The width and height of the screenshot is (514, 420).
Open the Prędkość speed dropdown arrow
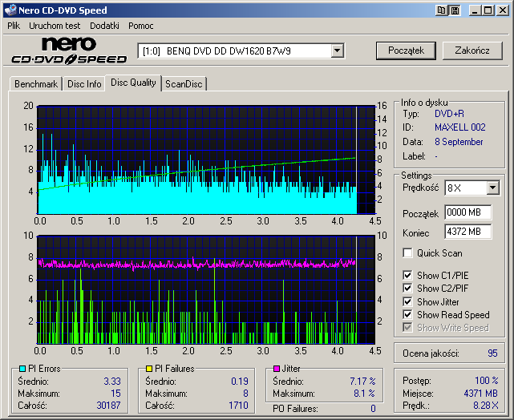click(492, 188)
